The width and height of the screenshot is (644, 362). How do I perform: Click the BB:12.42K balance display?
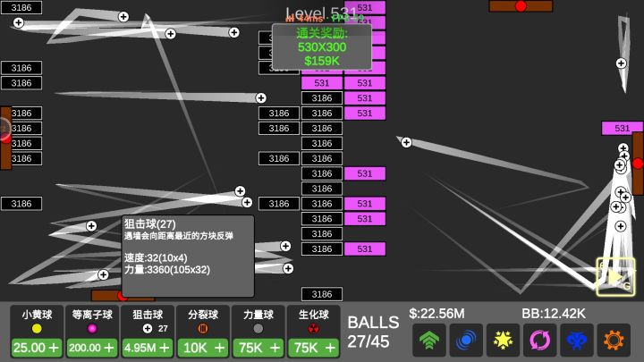pyautogui.click(x=554, y=314)
